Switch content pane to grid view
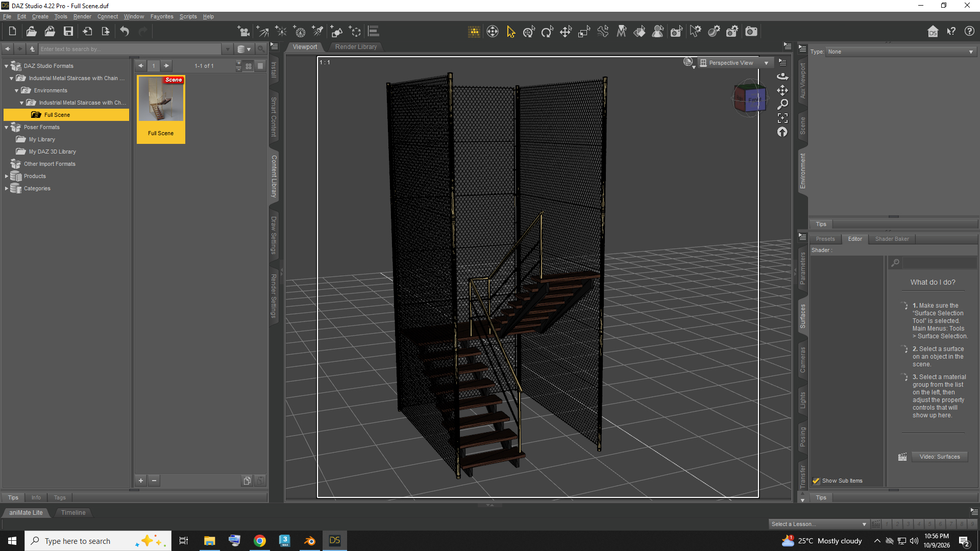This screenshot has width=980, height=551. pyautogui.click(x=249, y=66)
